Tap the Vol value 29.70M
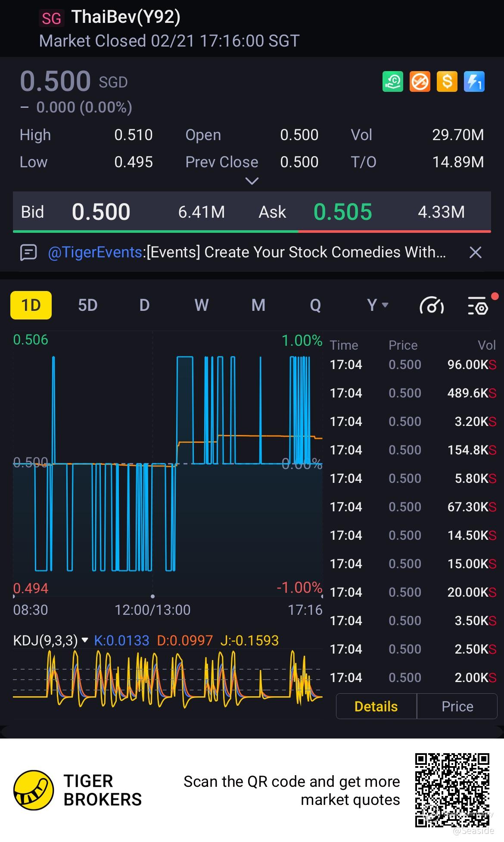The image size is (504, 842). [x=458, y=135]
